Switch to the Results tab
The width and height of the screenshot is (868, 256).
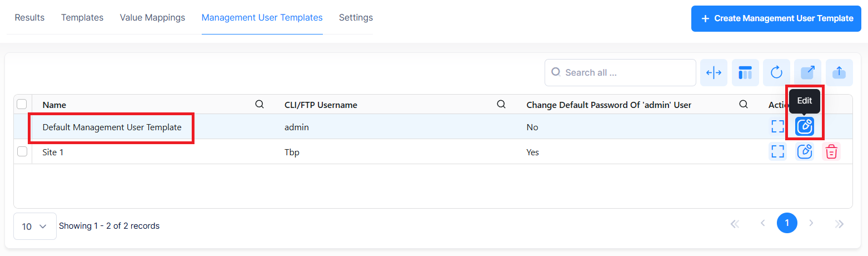29,18
